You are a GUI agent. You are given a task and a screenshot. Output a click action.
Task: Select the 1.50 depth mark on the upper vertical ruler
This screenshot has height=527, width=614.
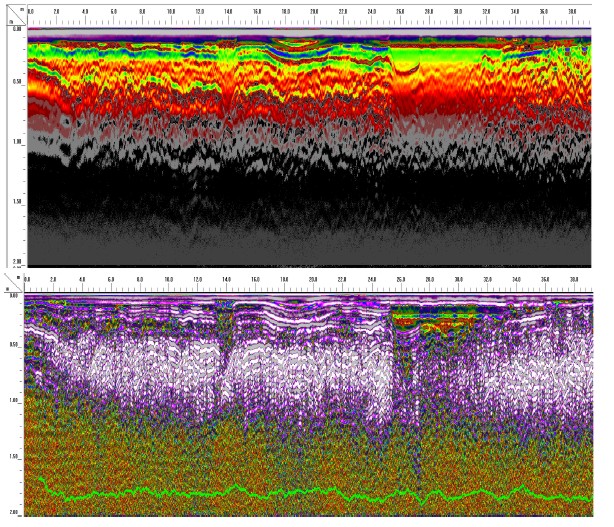click(x=16, y=201)
